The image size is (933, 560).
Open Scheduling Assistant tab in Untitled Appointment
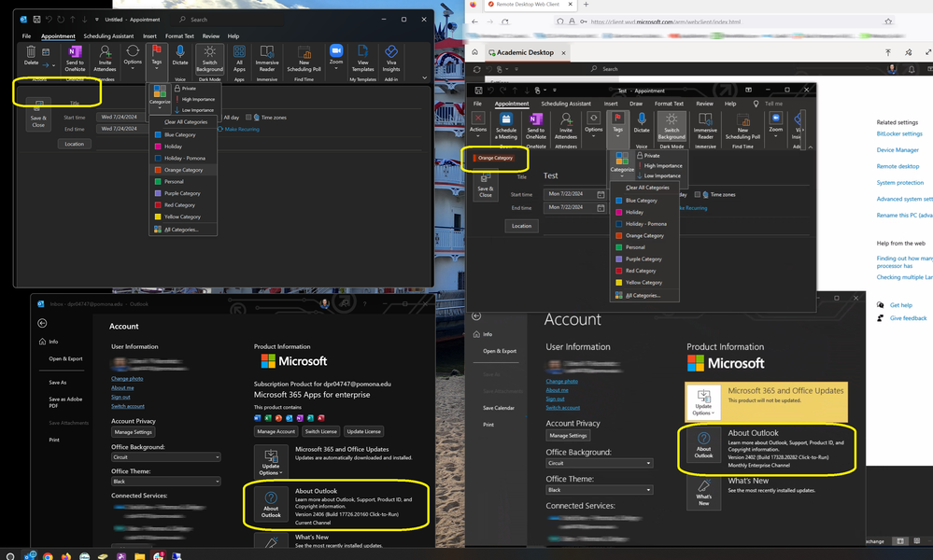click(x=108, y=36)
